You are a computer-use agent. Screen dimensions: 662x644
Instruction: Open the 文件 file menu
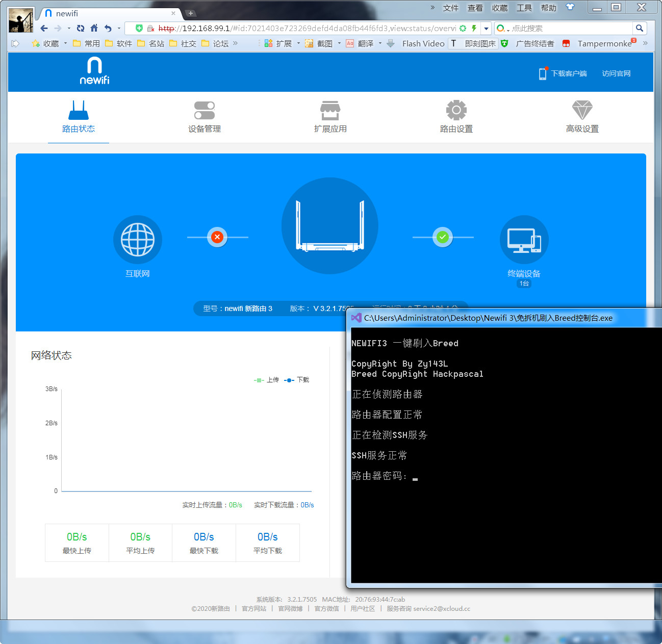tap(451, 8)
